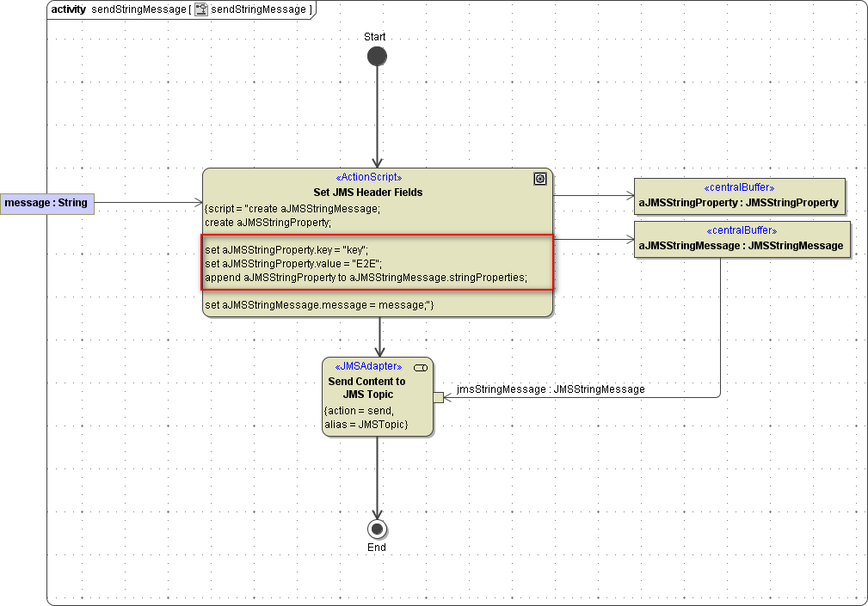Select the End final node symbol
The height and width of the screenshot is (606, 868).
(377, 529)
